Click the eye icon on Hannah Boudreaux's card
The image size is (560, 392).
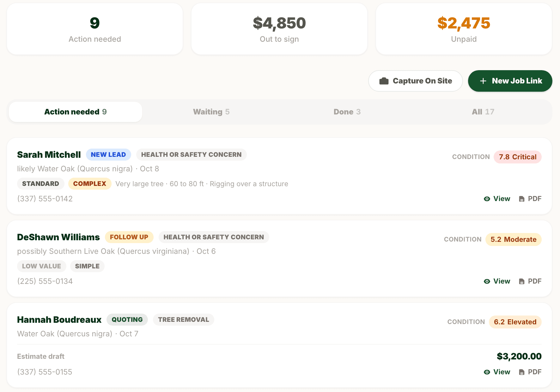[x=487, y=372]
